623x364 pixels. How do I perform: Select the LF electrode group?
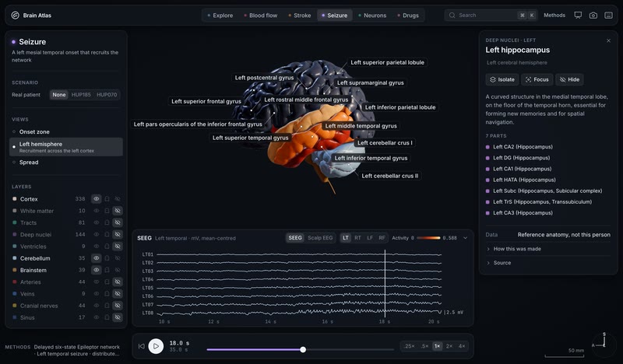(x=370, y=238)
